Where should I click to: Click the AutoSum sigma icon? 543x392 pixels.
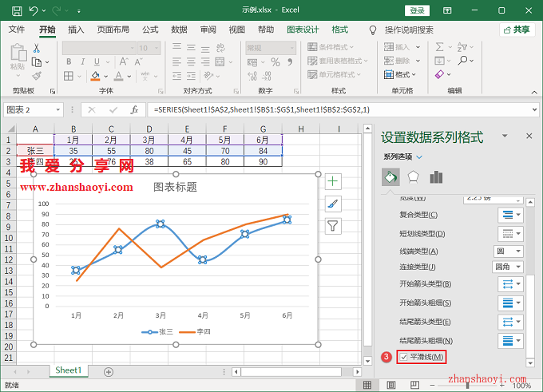click(439, 47)
